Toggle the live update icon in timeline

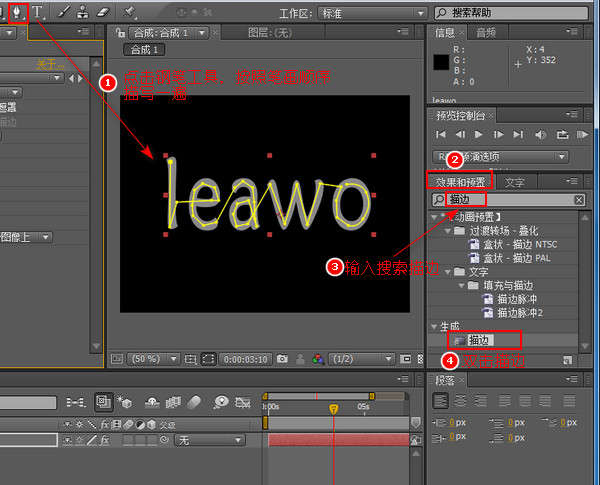click(x=104, y=402)
